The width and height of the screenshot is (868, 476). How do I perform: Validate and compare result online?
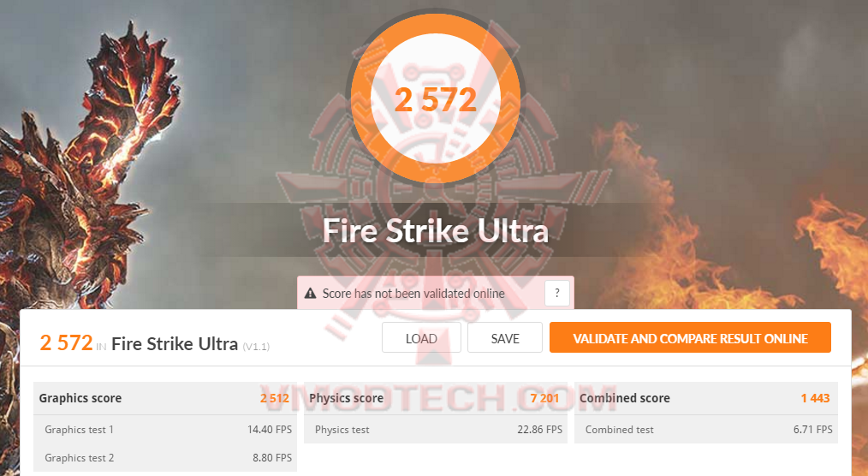tap(690, 337)
